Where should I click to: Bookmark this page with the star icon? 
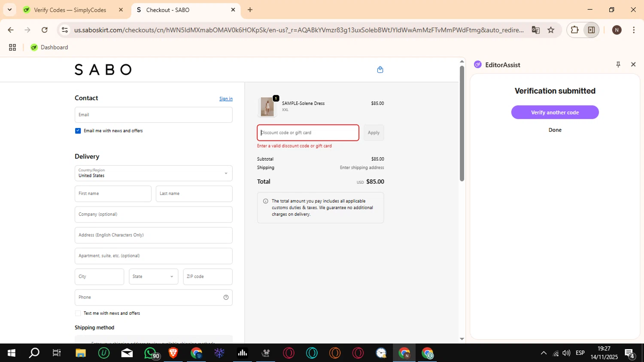click(x=551, y=30)
